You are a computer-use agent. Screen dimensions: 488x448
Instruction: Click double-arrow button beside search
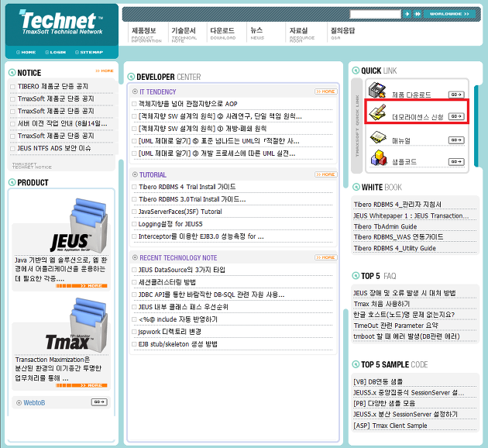click(x=418, y=14)
